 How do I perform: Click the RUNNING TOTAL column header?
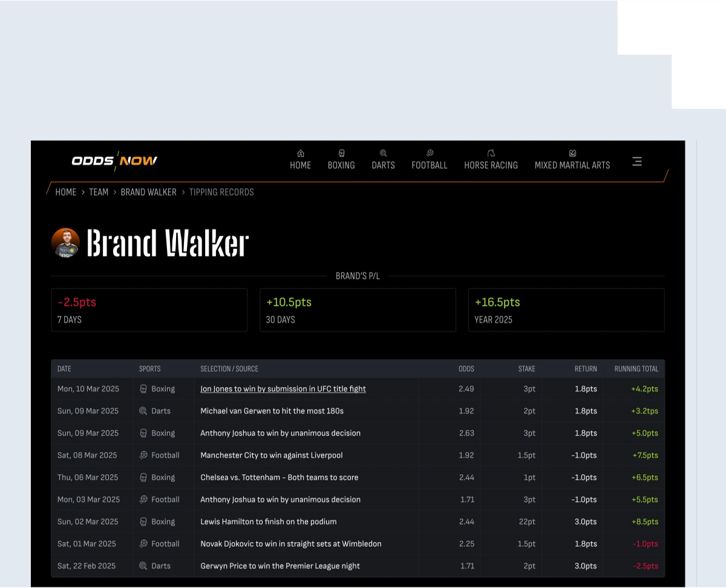click(x=636, y=369)
